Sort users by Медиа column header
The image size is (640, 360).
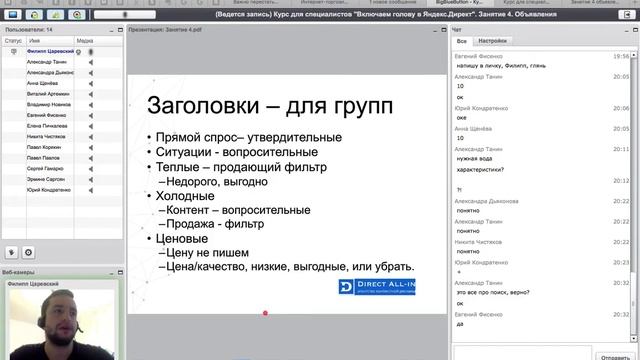98,41
